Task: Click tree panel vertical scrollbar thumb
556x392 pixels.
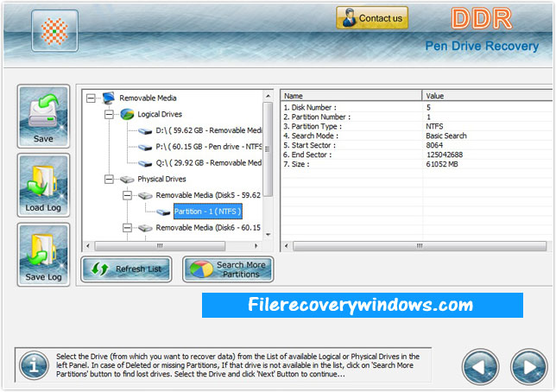Action: coord(268,149)
